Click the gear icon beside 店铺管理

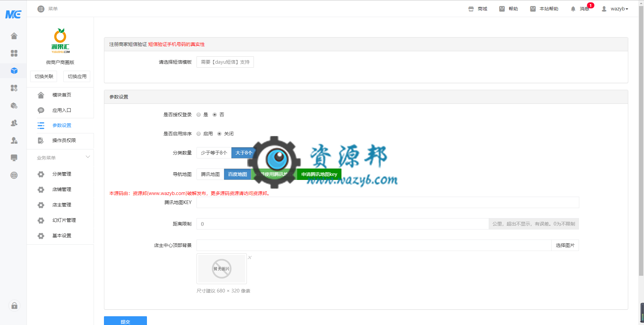(41, 190)
